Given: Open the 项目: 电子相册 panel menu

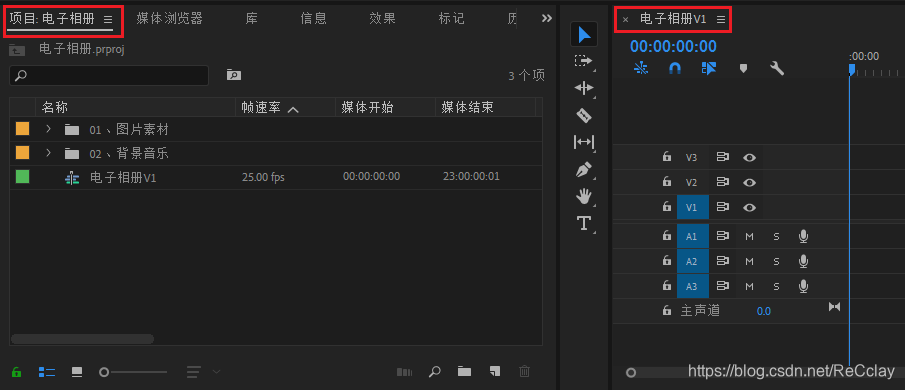Looking at the screenshot, I should click(x=108, y=19).
